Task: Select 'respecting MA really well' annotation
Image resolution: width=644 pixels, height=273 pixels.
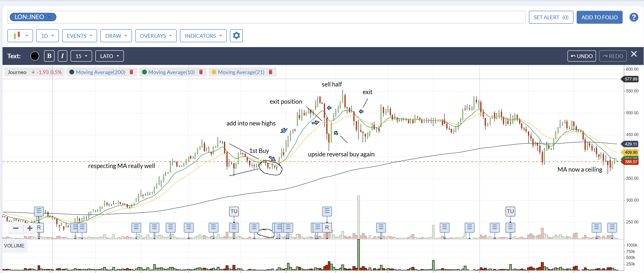Action: (122, 166)
